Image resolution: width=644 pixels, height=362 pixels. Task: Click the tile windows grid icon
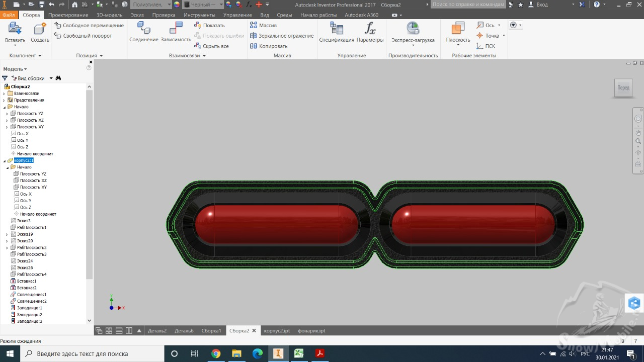tap(109, 331)
